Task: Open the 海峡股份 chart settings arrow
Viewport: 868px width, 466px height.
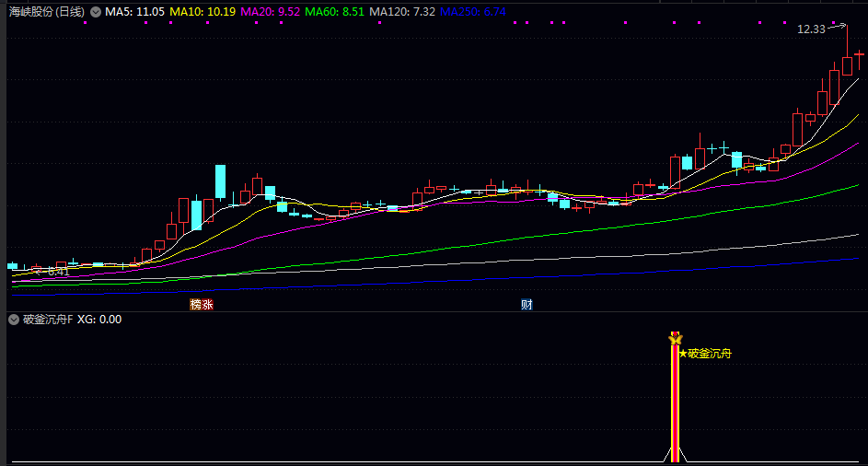Action: (x=95, y=12)
